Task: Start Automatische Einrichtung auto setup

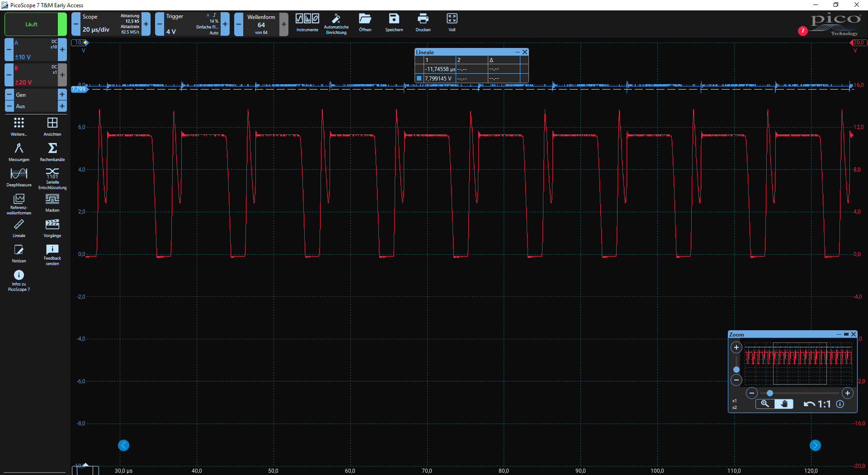Action: [x=336, y=24]
